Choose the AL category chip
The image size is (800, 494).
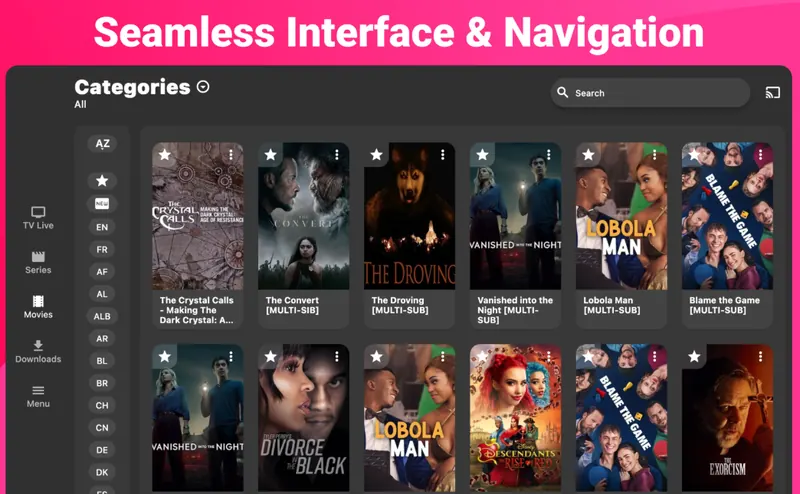click(102, 294)
